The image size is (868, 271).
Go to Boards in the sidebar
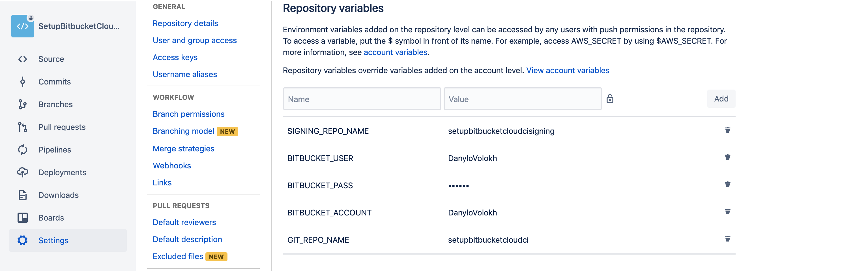pos(51,218)
